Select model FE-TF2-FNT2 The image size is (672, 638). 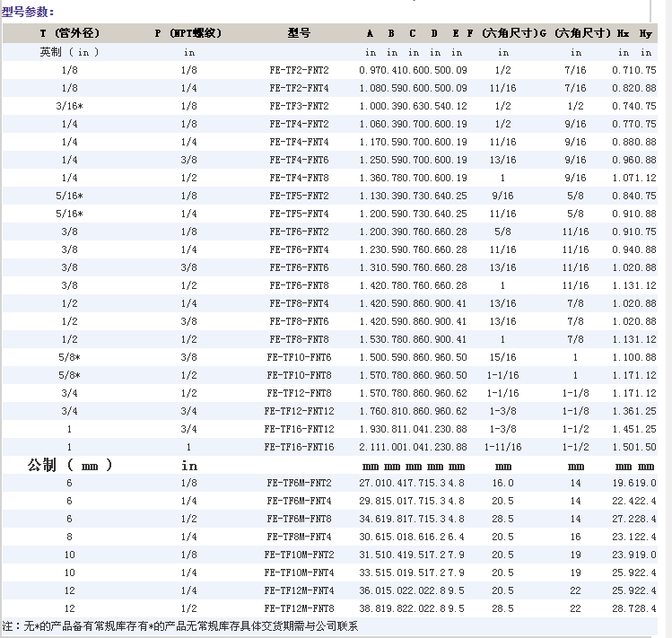click(x=299, y=70)
